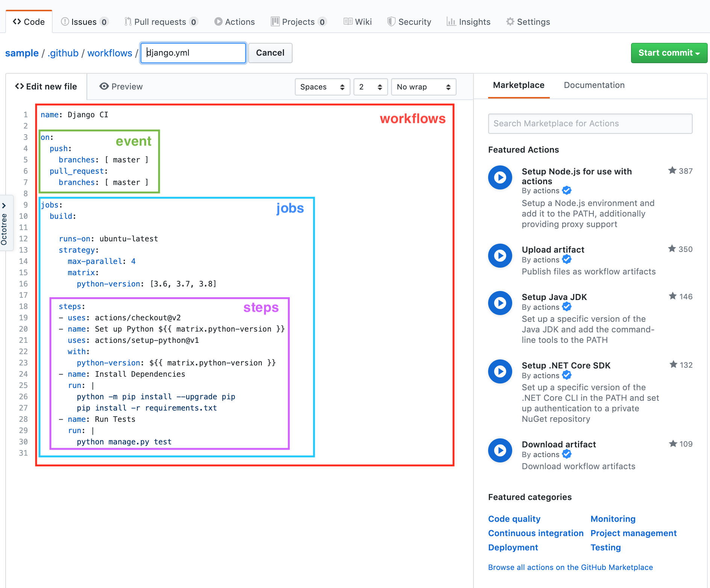Click the Upload artifact action icon

[500, 256]
